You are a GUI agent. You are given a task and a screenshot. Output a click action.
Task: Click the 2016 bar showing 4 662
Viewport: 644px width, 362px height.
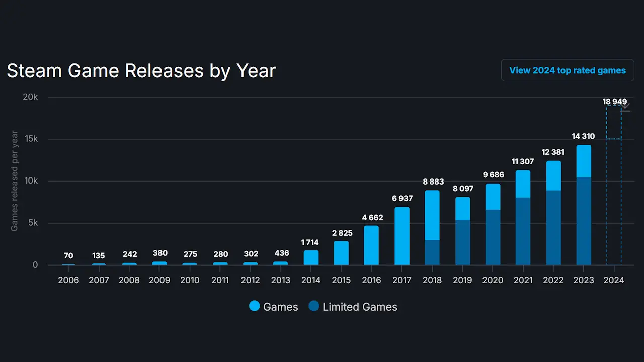point(371,245)
